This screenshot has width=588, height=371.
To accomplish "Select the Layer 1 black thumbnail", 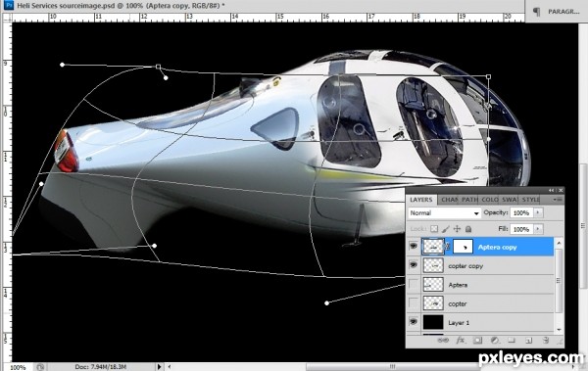I will (x=433, y=322).
